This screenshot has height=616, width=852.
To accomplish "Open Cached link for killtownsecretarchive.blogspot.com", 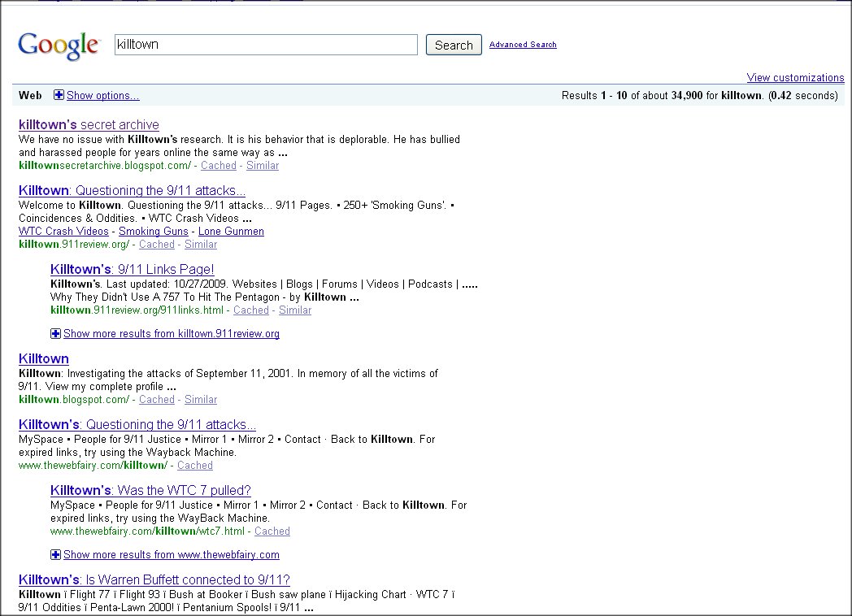I will pyautogui.click(x=219, y=166).
